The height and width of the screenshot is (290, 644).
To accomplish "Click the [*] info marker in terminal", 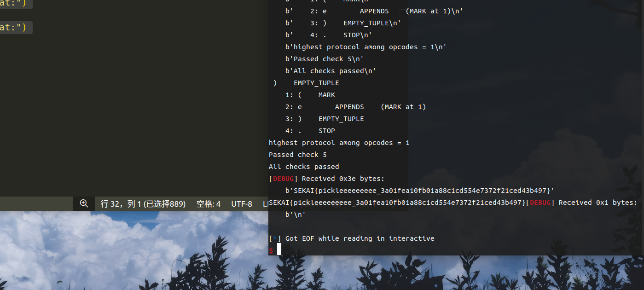I will pos(275,238).
